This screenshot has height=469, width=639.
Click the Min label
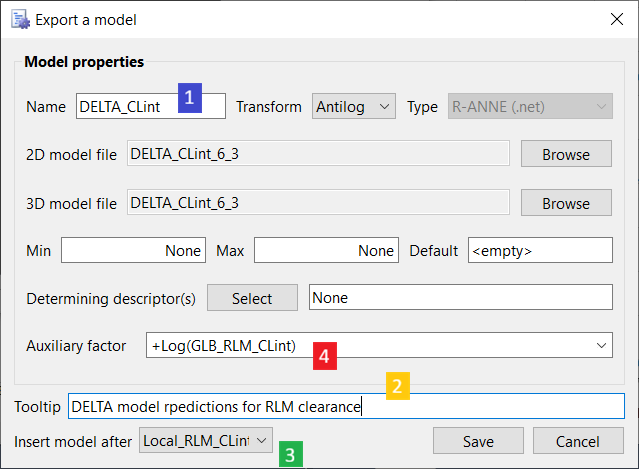point(38,251)
